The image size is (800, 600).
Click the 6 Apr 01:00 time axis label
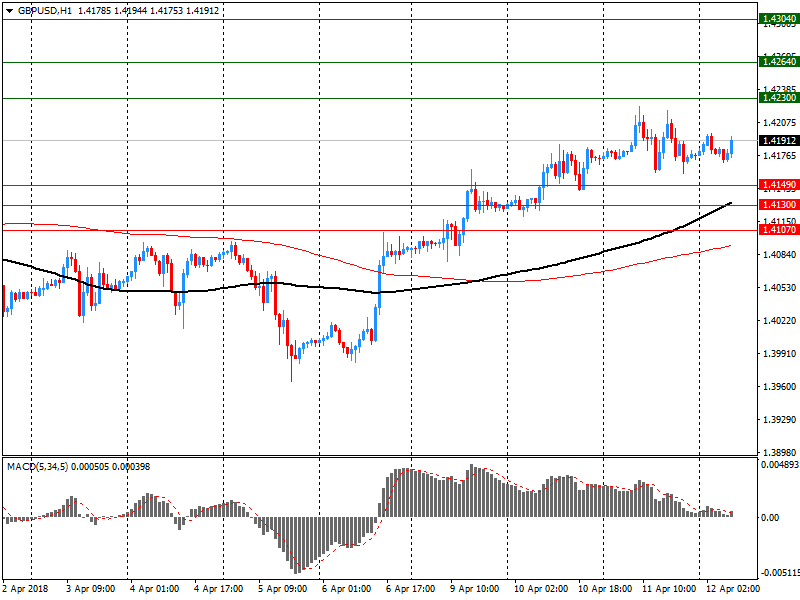click(346, 589)
